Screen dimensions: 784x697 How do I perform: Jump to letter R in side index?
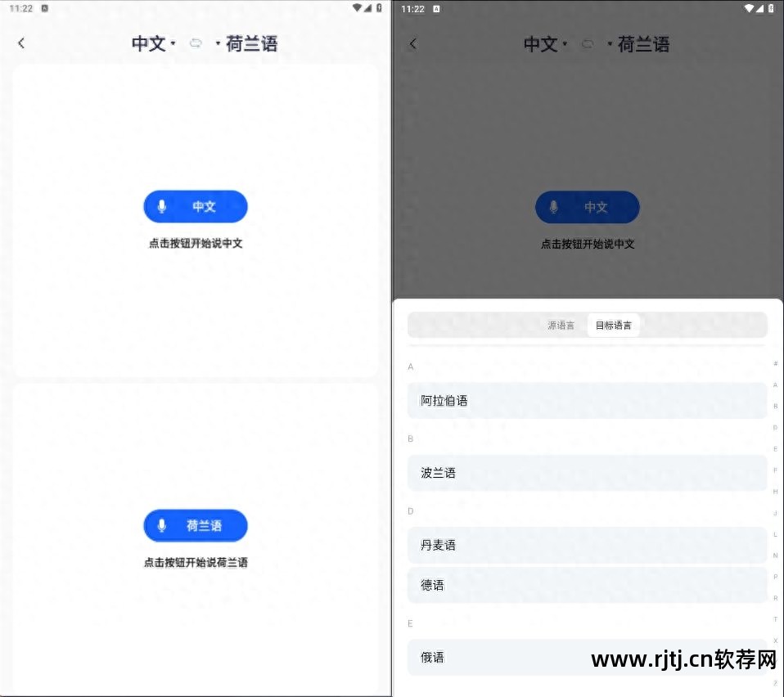[x=776, y=598]
